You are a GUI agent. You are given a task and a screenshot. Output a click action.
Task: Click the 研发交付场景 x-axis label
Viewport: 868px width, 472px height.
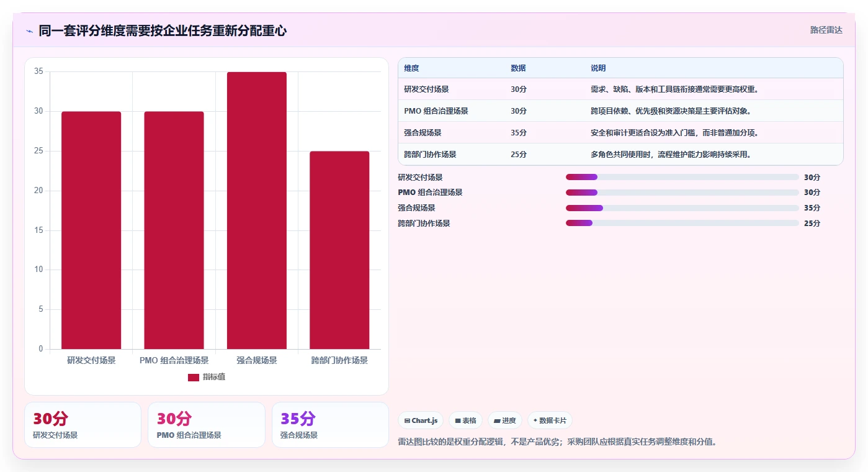(x=91, y=360)
